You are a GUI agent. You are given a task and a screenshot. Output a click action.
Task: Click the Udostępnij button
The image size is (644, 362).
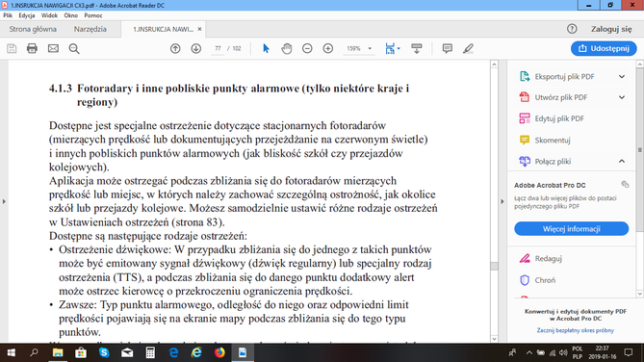point(604,48)
